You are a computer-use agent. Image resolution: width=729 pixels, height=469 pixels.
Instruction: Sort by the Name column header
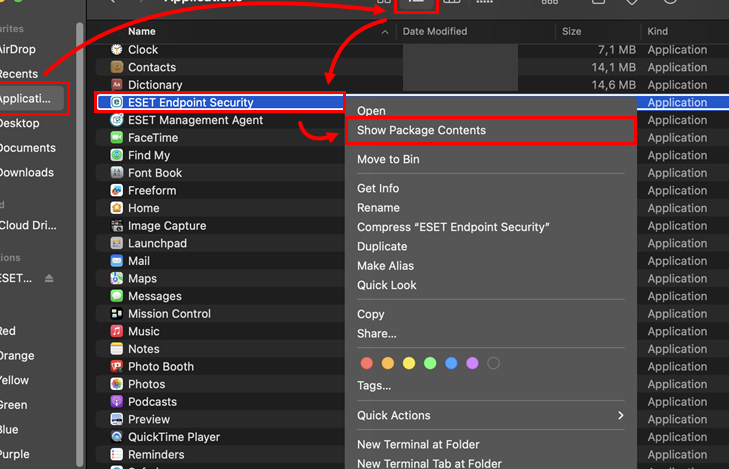click(x=142, y=32)
